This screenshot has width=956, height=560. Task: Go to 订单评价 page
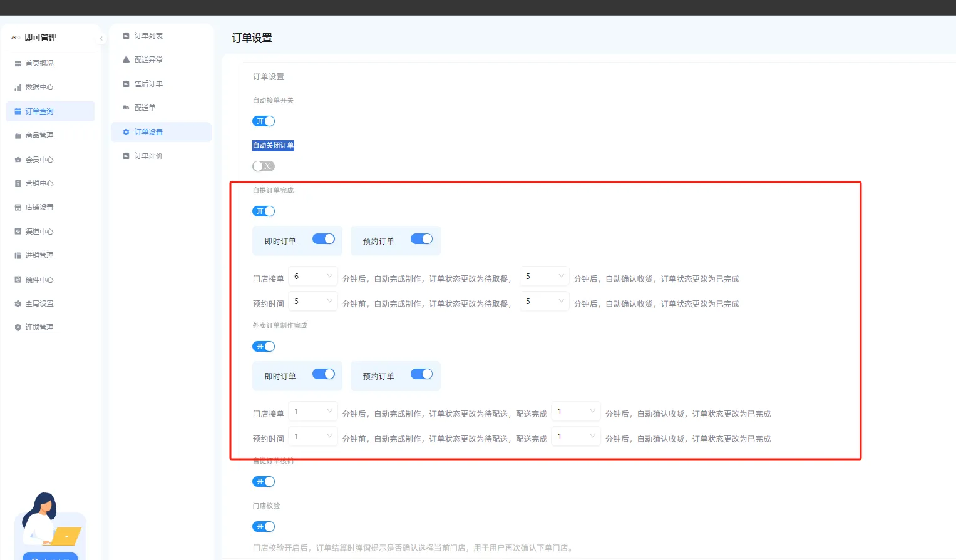(161, 156)
